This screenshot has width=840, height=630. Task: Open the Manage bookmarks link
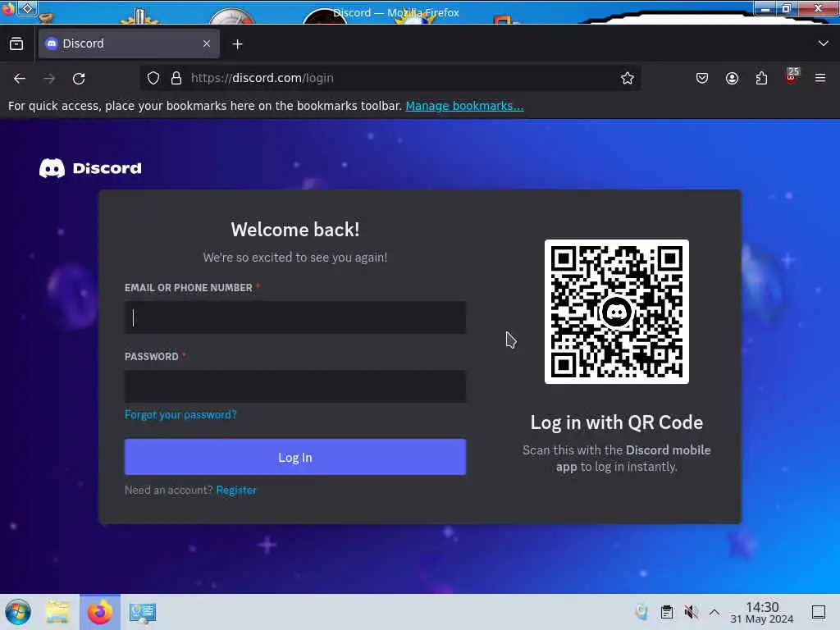(464, 106)
